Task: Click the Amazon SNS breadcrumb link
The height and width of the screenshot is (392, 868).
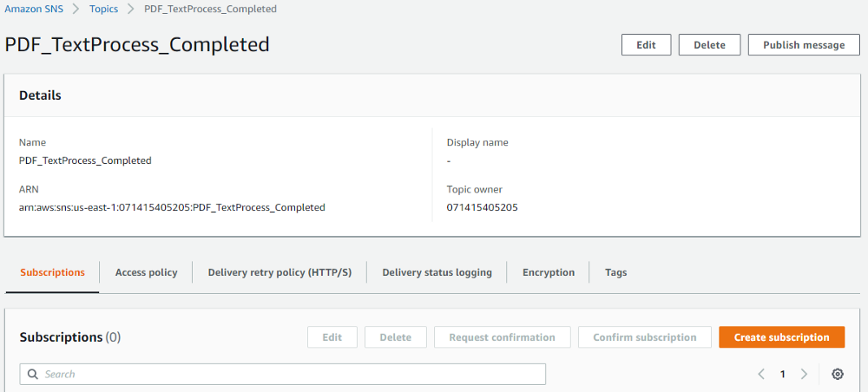Action: coord(35,9)
